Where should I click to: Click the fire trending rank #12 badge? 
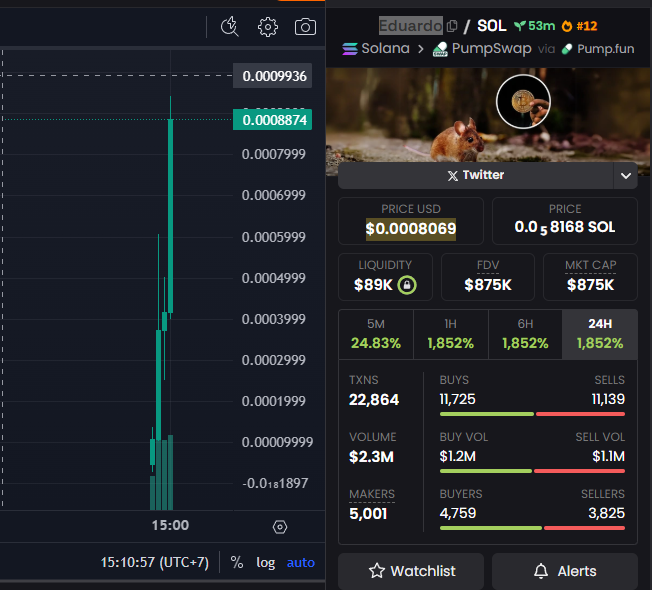tap(579, 26)
